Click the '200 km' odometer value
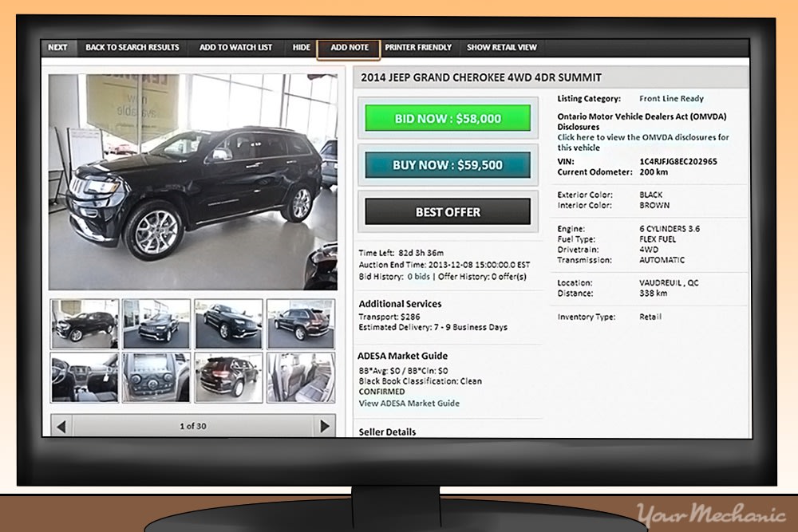798x532 pixels. coord(654,172)
